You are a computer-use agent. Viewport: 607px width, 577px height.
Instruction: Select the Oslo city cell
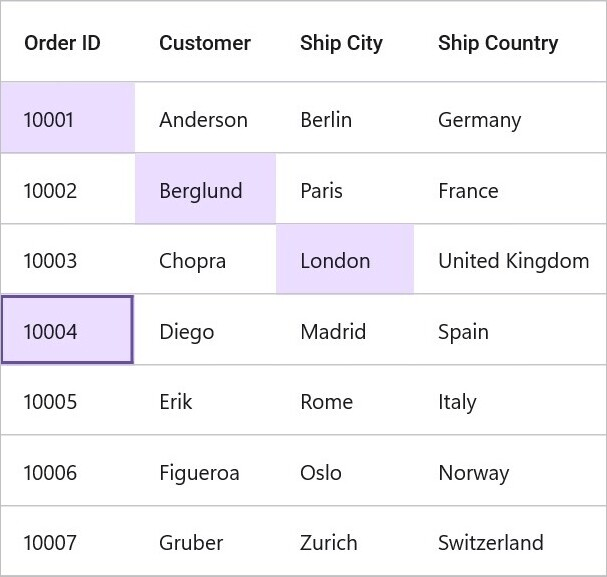pos(345,470)
